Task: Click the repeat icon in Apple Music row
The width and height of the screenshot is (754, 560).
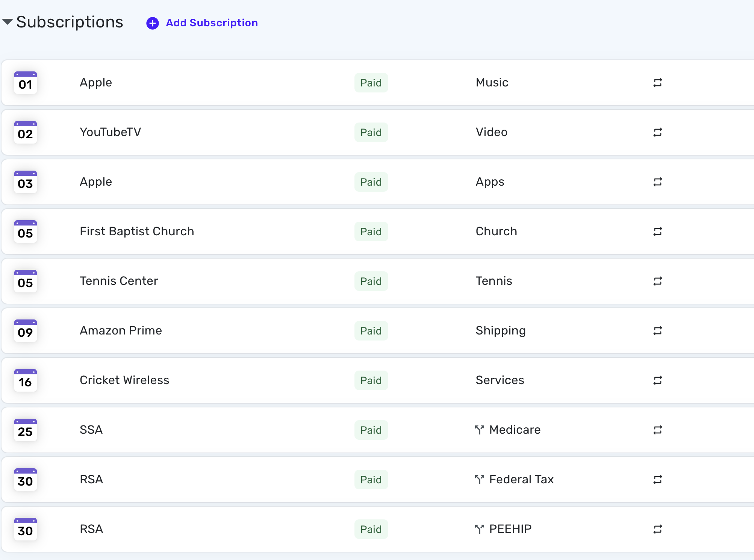Action: click(658, 83)
